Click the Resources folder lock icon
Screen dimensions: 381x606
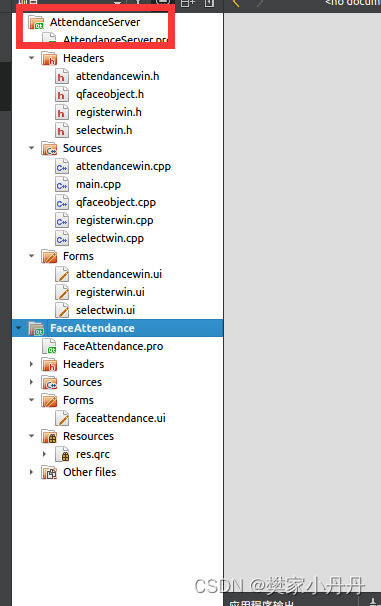tap(49, 436)
